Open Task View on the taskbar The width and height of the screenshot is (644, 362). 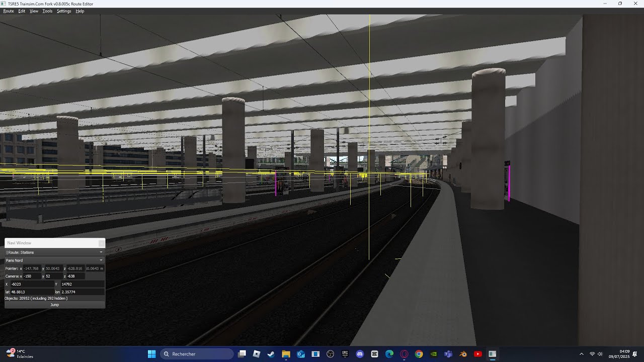(242, 354)
